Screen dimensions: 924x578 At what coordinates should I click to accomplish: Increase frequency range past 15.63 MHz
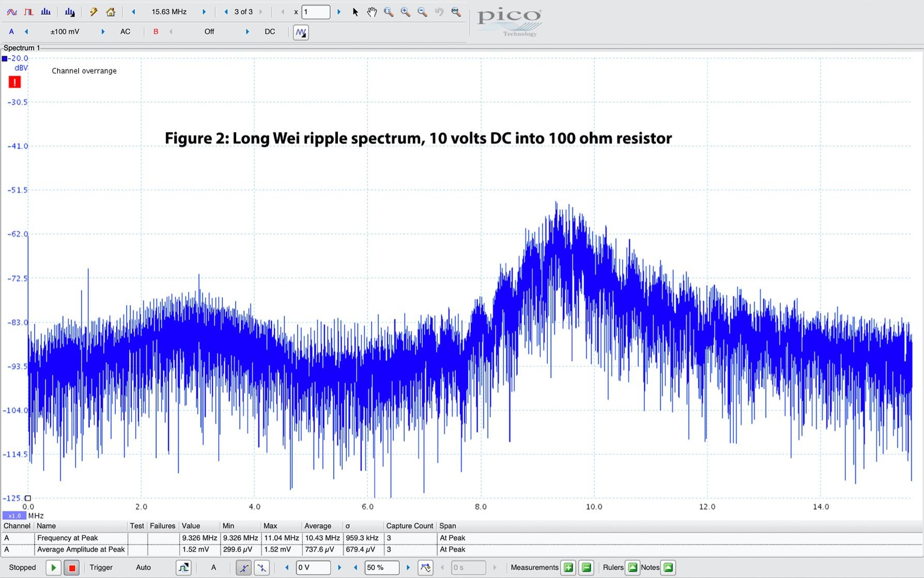pyautogui.click(x=204, y=12)
